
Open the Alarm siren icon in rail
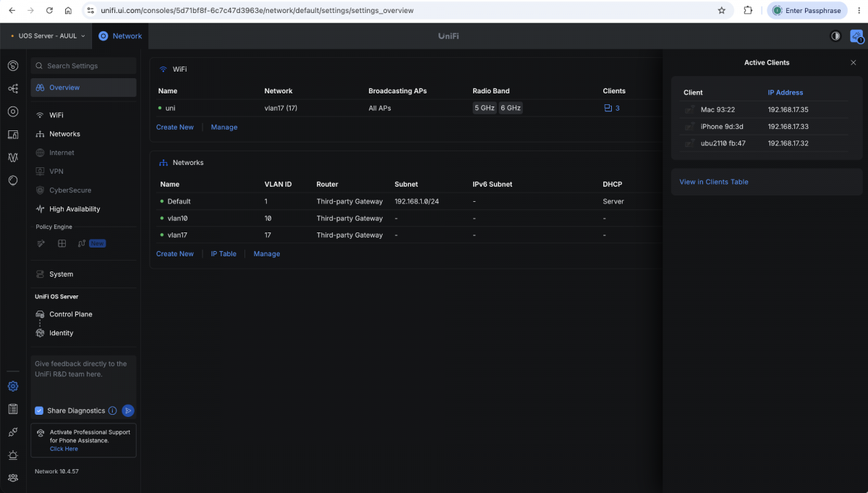[13, 455]
